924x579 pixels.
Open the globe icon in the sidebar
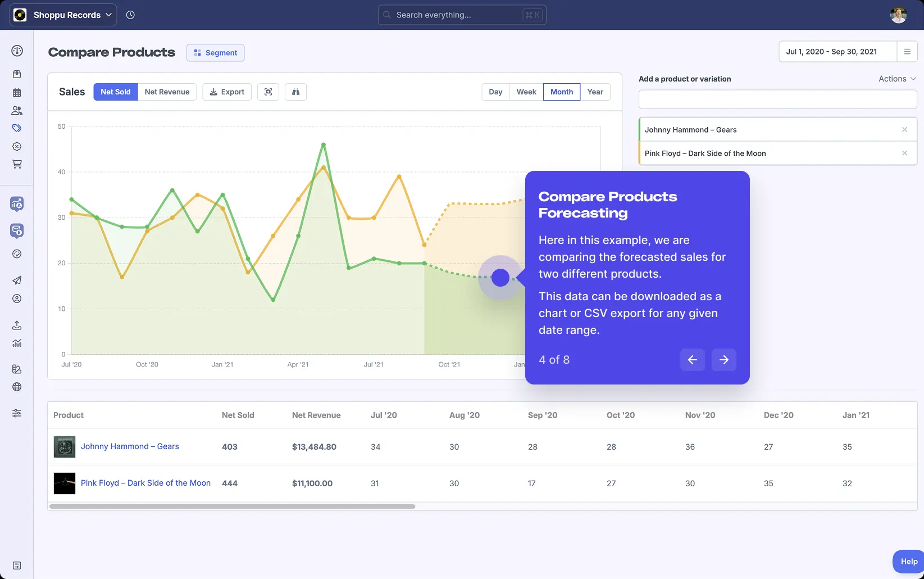click(x=17, y=387)
